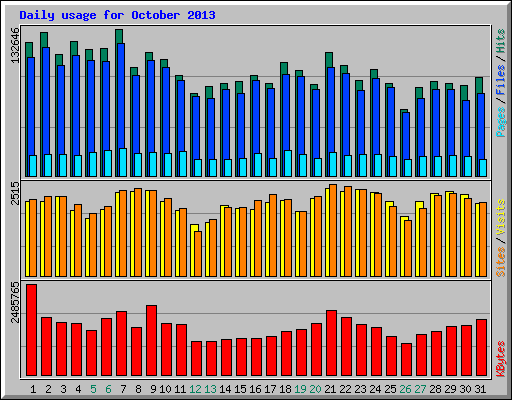The width and height of the screenshot is (512, 400).
Task: Click the red KBytes bar for day 9
Action: 152,341
